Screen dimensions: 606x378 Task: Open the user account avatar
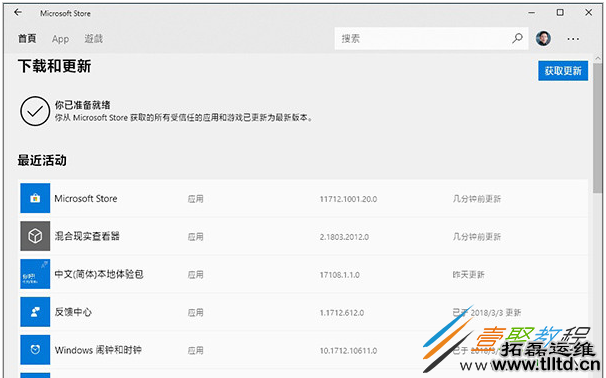click(543, 38)
